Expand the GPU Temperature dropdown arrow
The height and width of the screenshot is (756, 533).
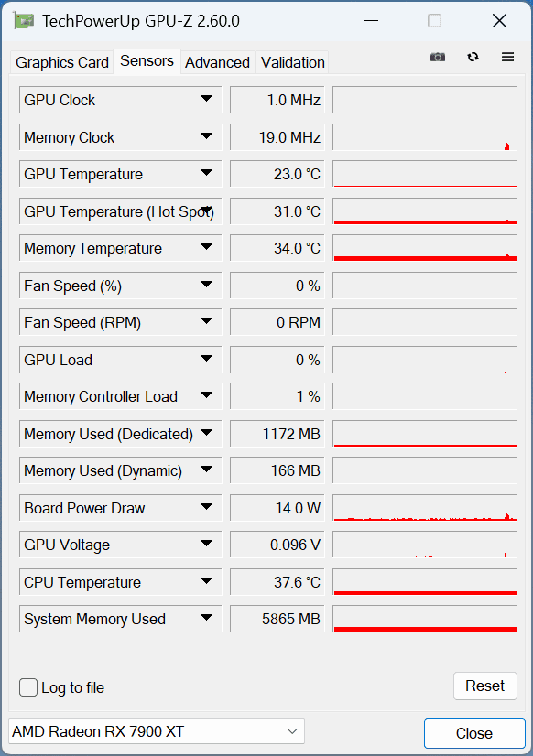[206, 173]
